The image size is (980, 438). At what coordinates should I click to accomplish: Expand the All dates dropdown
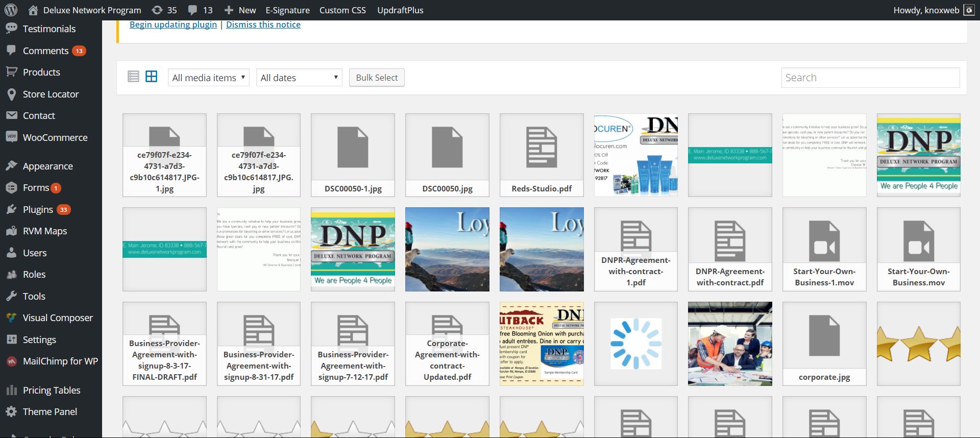coord(299,78)
